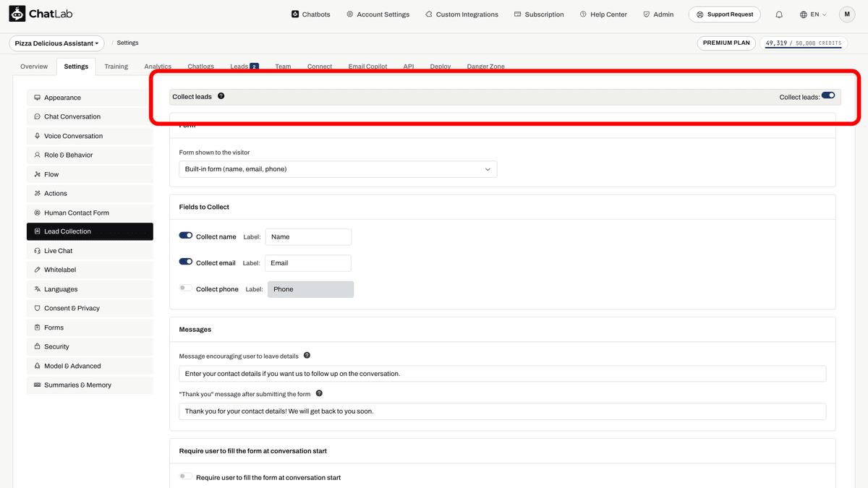Click help icon next to encouraging message label
The height and width of the screenshot is (488, 868).
(307, 356)
